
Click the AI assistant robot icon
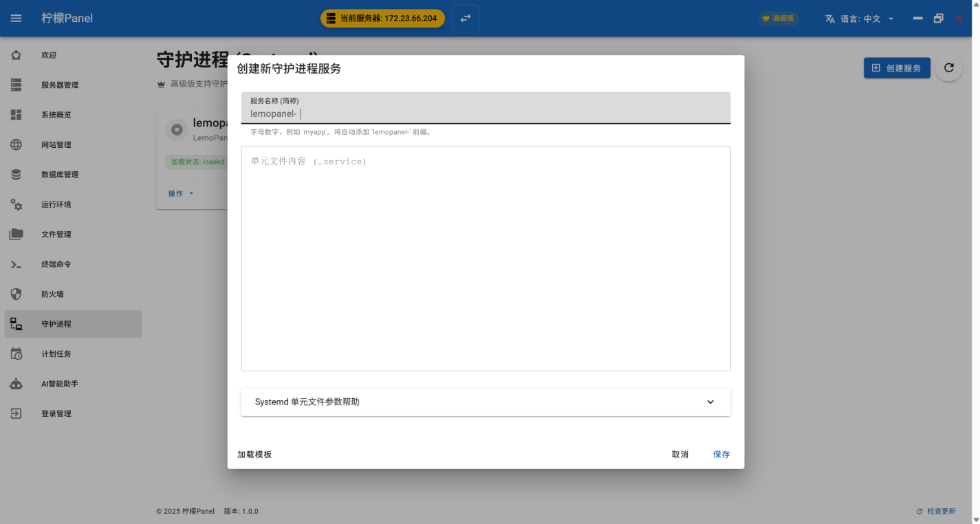coord(17,384)
